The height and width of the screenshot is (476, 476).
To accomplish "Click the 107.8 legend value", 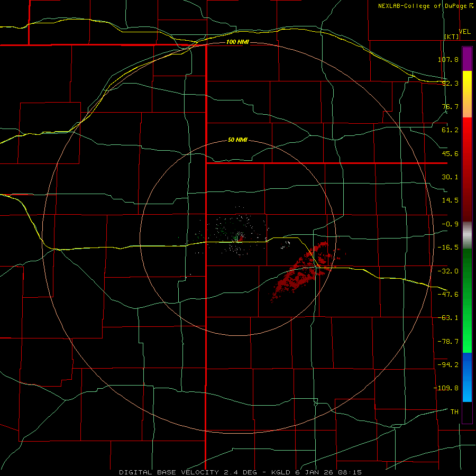I will click(448, 59).
